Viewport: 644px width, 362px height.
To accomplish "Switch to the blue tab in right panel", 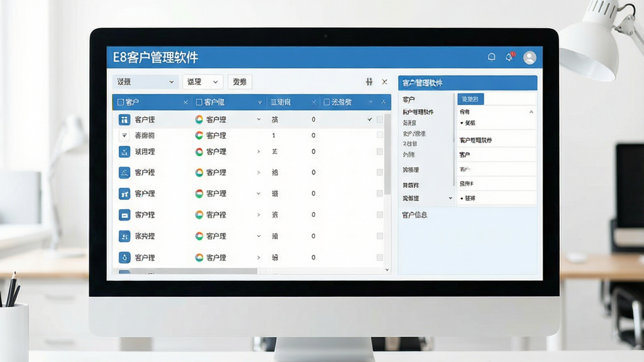I will (470, 99).
